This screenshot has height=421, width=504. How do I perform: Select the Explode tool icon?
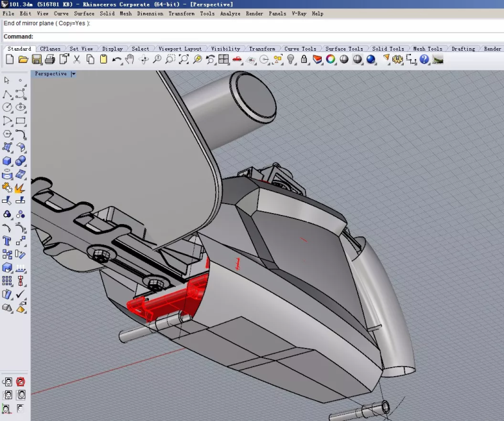point(20,188)
